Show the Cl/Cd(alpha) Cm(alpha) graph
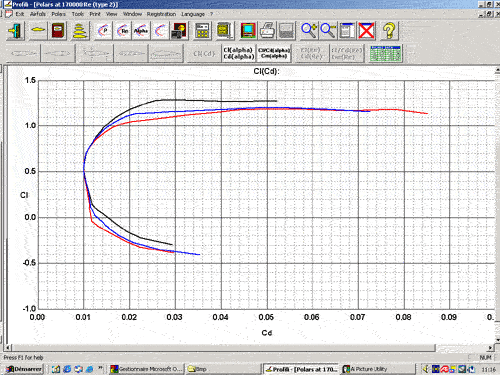This screenshot has width=500, height=375. pyautogui.click(x=273, y=53)
